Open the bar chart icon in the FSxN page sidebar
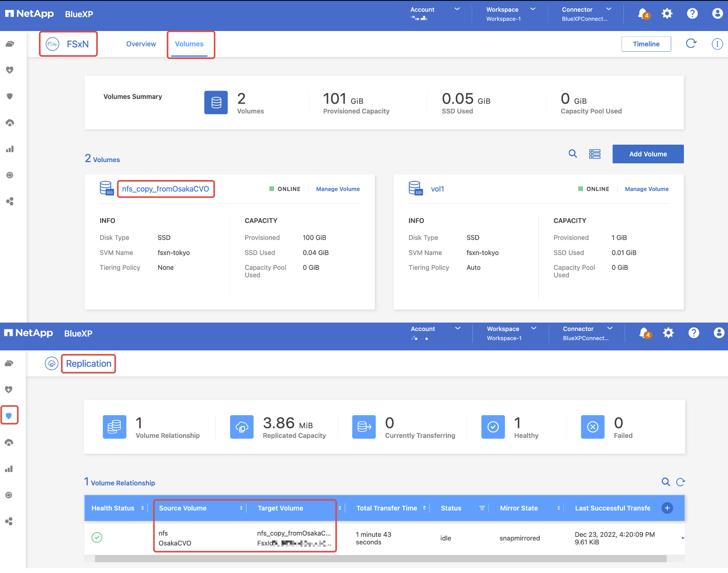The image size is (728, 573). (x=10, y=149)
